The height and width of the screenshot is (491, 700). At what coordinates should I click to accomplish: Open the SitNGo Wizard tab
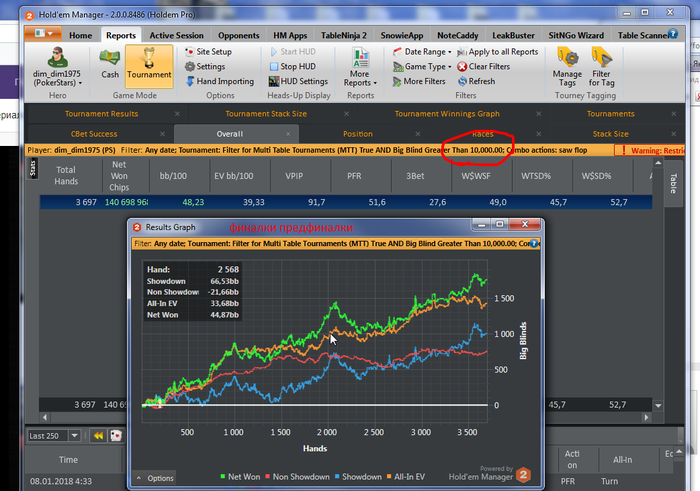coord(576,35)
